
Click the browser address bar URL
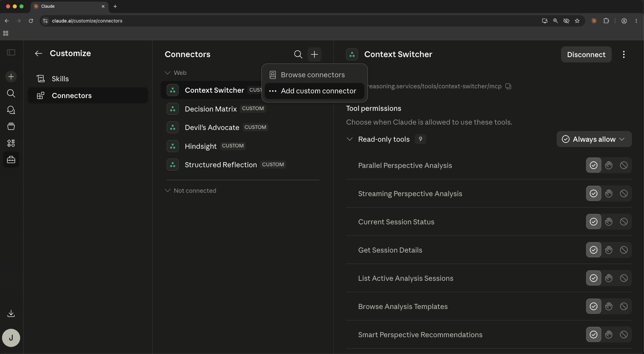point(87,21)
